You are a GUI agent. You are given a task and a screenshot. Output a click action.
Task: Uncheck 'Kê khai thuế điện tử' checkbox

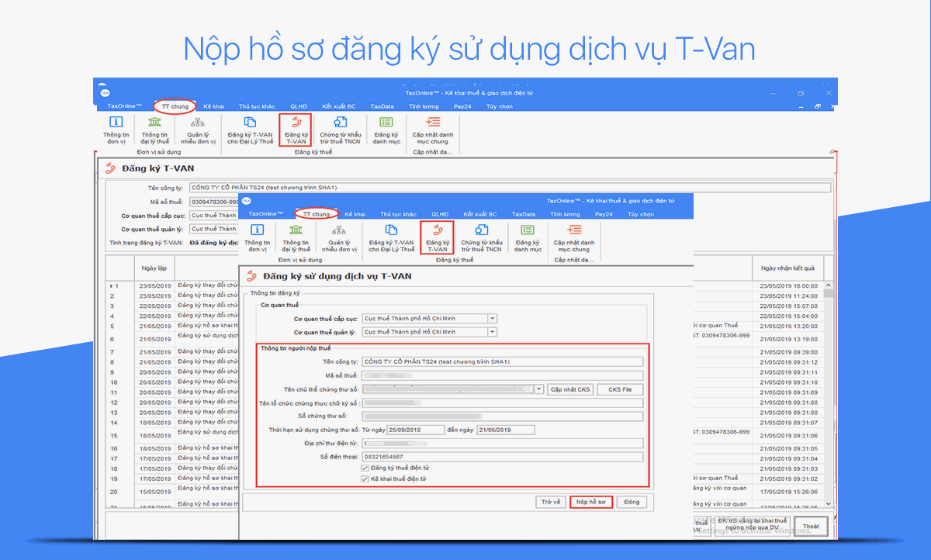tap(365, 479)
